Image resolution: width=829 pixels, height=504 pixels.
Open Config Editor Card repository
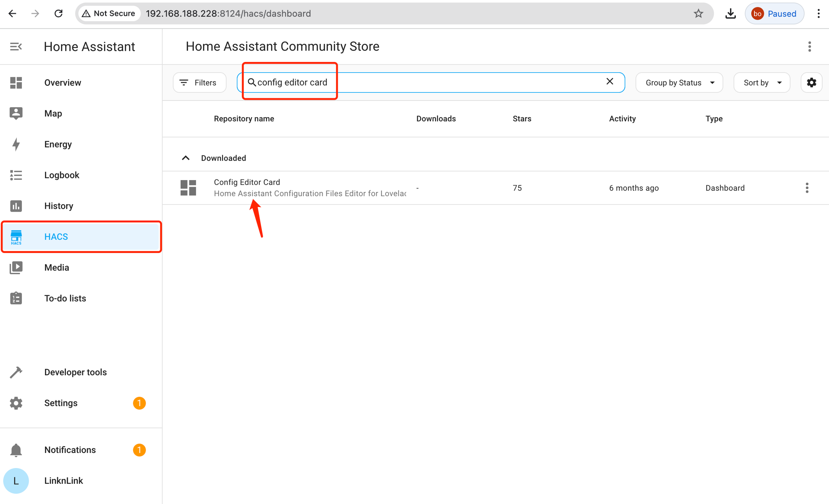coord(247,182)
